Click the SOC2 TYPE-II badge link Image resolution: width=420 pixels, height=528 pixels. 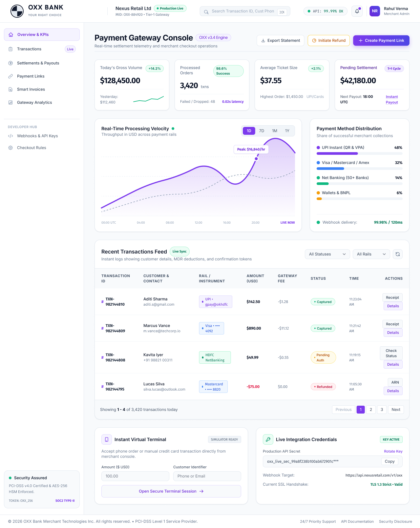click(x=65, y=501)
